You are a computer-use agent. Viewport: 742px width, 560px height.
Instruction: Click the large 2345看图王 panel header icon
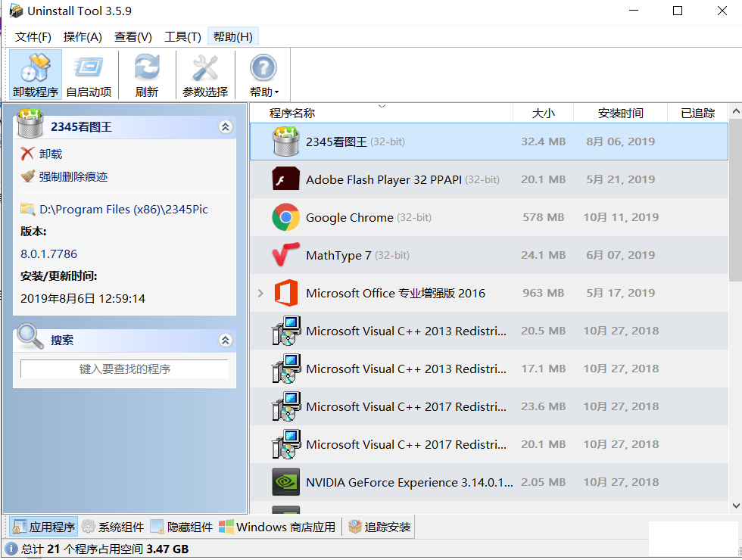coord(30,123)
